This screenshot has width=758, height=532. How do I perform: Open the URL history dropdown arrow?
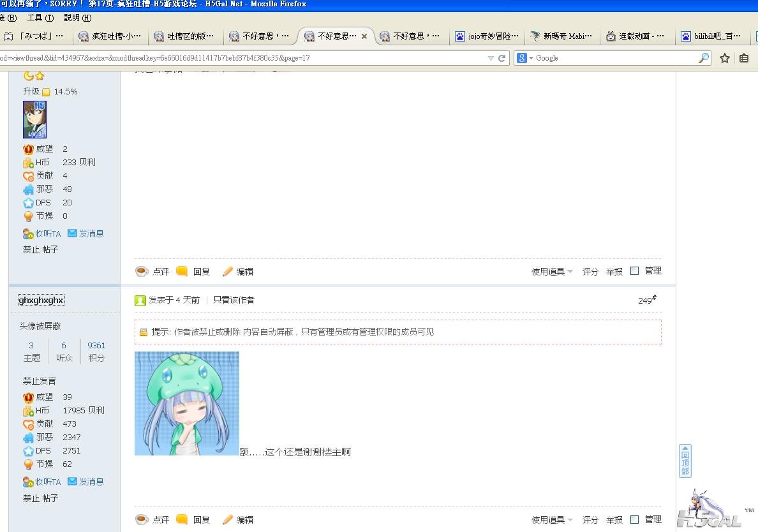[491, 58]
